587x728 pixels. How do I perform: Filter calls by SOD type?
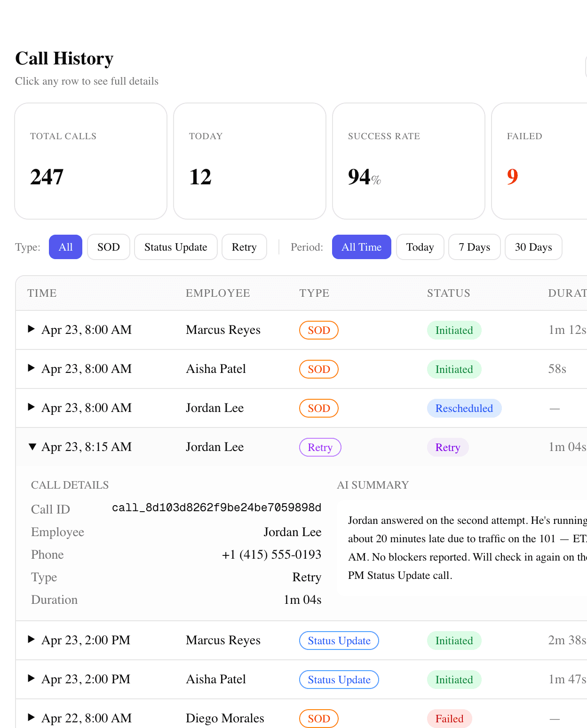[x=108, y=247]
